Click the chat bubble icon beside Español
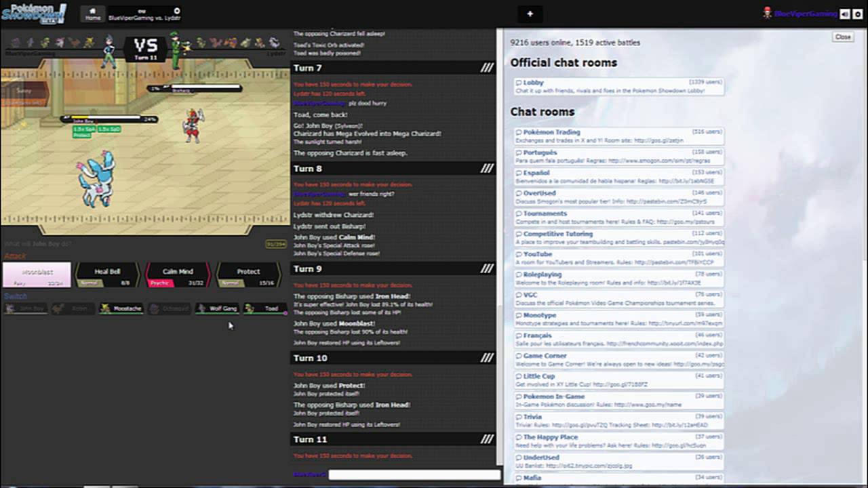Viewport: 868px width, 488px height. (519, 174)
